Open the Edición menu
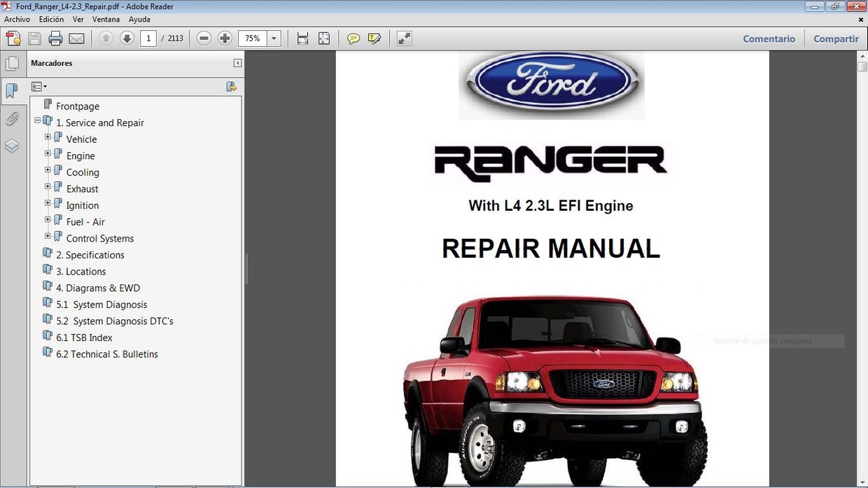Viewport: 868px width, 488px height. [x=51, y=20]
